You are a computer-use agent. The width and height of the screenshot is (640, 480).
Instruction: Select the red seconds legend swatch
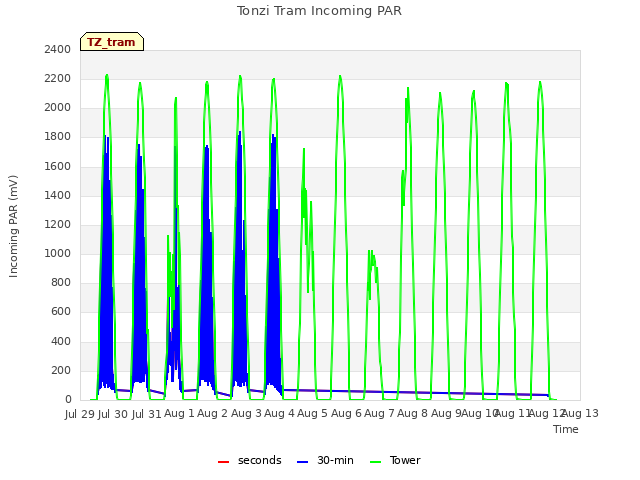coord(223,461)
